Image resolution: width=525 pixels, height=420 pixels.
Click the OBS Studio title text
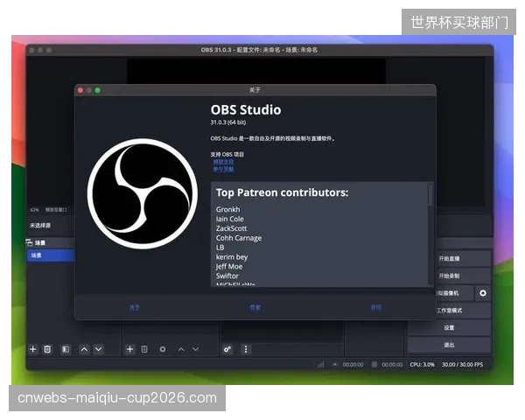pos(246,110)
